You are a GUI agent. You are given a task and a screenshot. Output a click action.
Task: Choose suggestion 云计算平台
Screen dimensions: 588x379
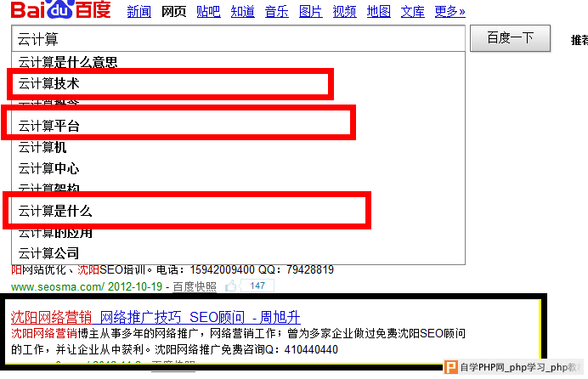[239, 126]
